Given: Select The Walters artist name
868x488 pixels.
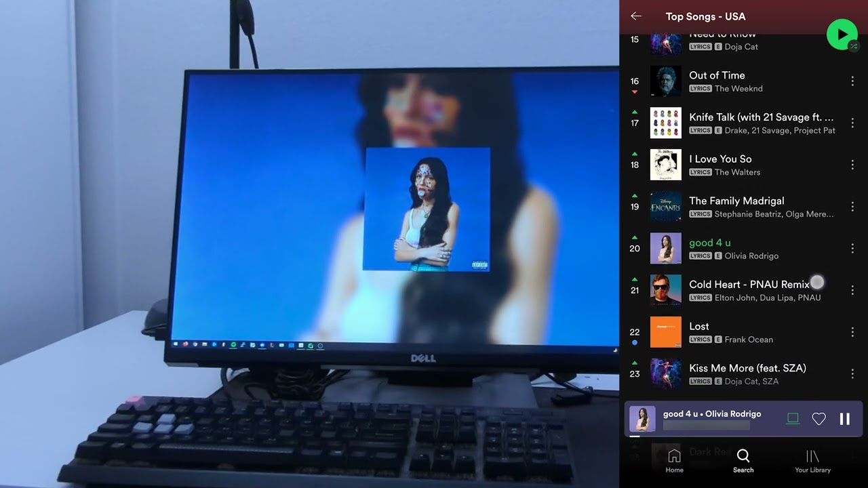Looking at the screenshot, I should 737,172.
